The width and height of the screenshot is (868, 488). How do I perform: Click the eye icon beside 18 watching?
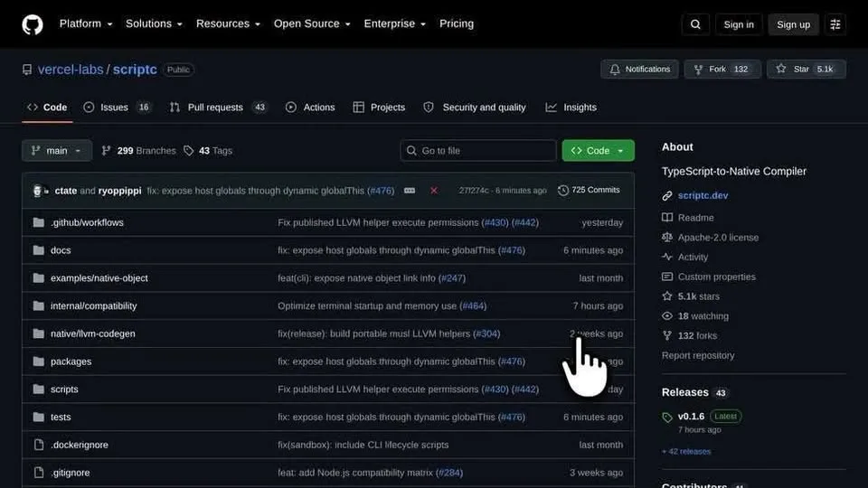[667, 316]
